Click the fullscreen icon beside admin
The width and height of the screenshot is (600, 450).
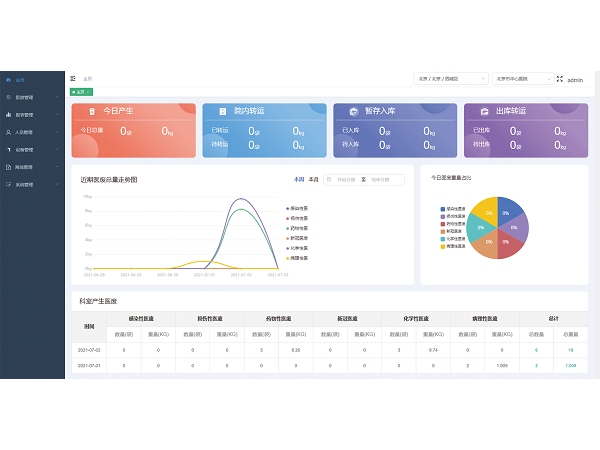pos(559,79)
